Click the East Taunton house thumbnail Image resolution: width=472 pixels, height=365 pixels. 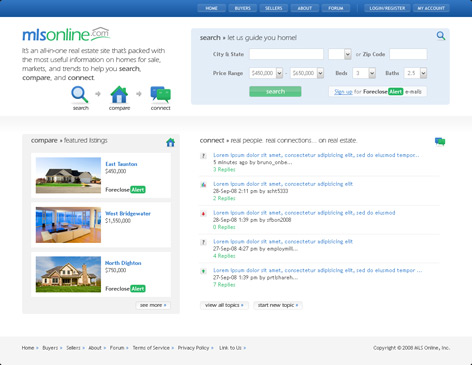(x=68, y=175)
